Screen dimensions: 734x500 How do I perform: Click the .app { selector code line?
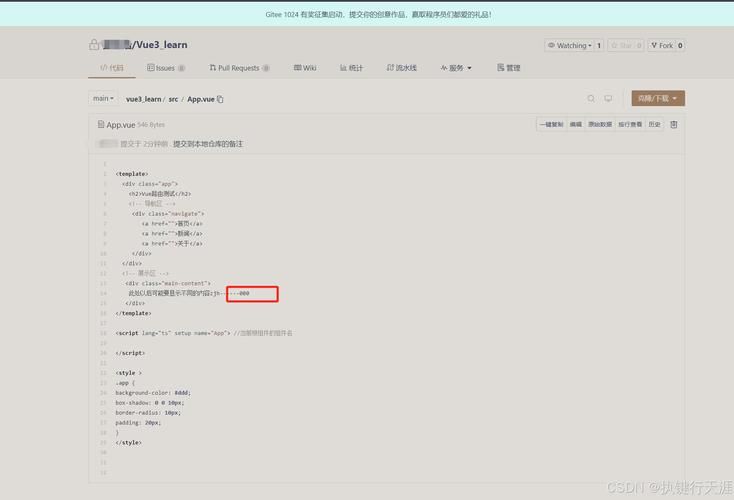click(125, 383)
